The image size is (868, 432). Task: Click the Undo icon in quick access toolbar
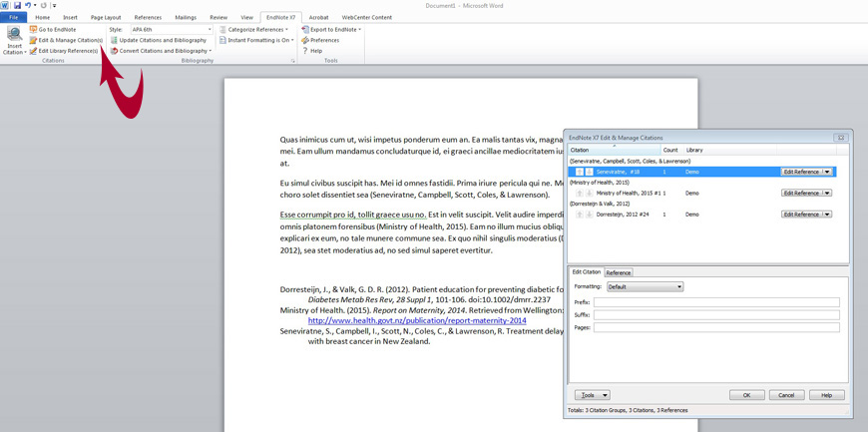click(28, 5)
